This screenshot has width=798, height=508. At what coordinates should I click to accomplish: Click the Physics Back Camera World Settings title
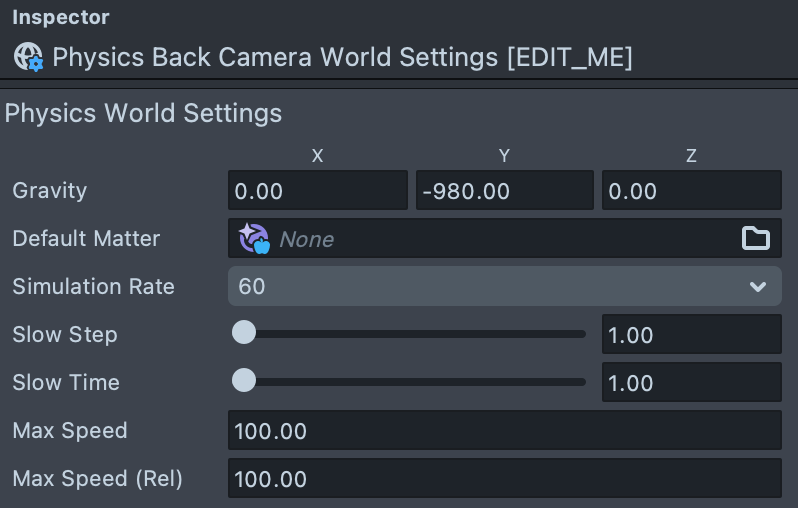[x=342, y=57]
